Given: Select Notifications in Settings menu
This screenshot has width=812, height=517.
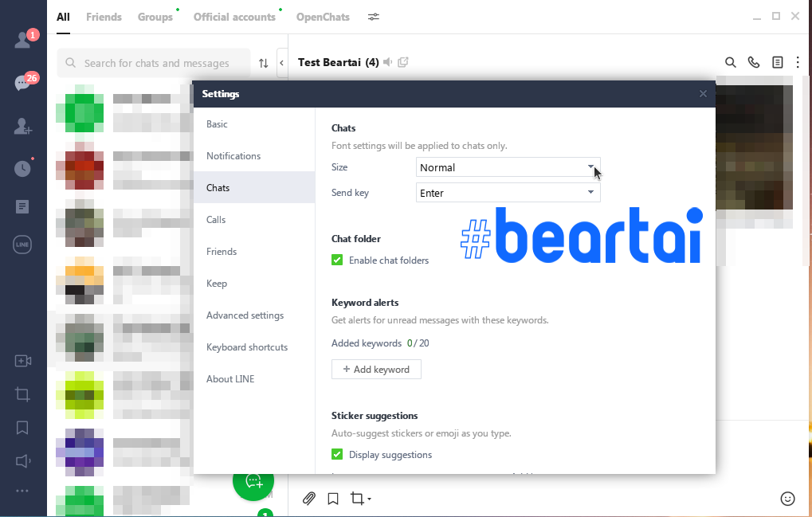Looking at the screenshot, I should click(x=253, y=156).
